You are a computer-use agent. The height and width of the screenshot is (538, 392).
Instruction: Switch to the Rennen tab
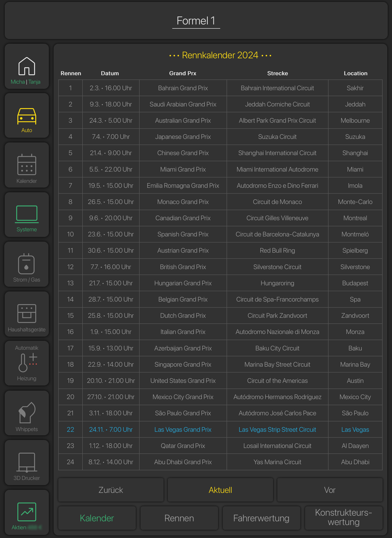click(179, 518)
